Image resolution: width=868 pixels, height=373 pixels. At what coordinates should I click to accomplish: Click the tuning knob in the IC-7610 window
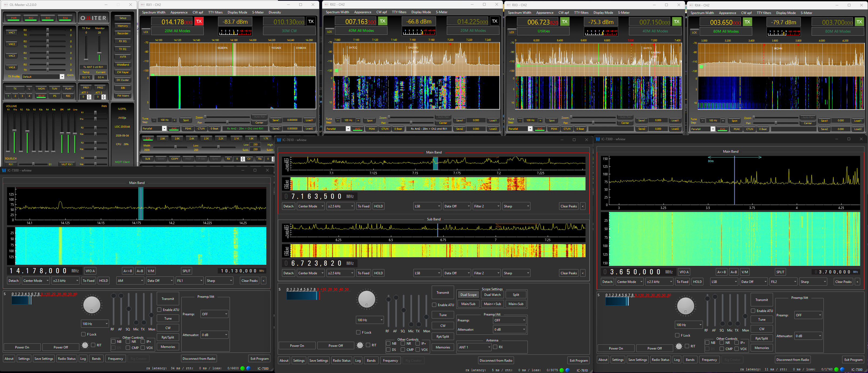(367, 299)
